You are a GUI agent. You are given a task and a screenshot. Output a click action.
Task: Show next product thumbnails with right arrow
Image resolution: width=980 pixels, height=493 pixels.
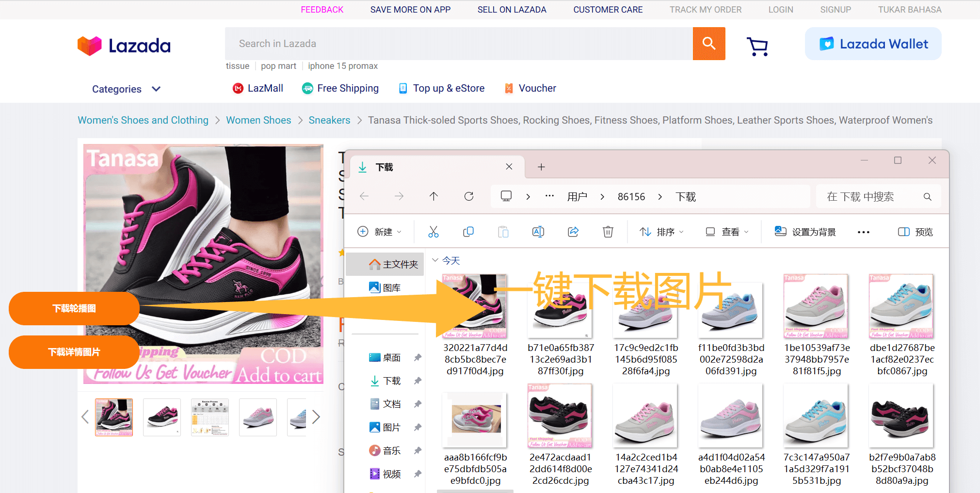[x=316, y=417]
